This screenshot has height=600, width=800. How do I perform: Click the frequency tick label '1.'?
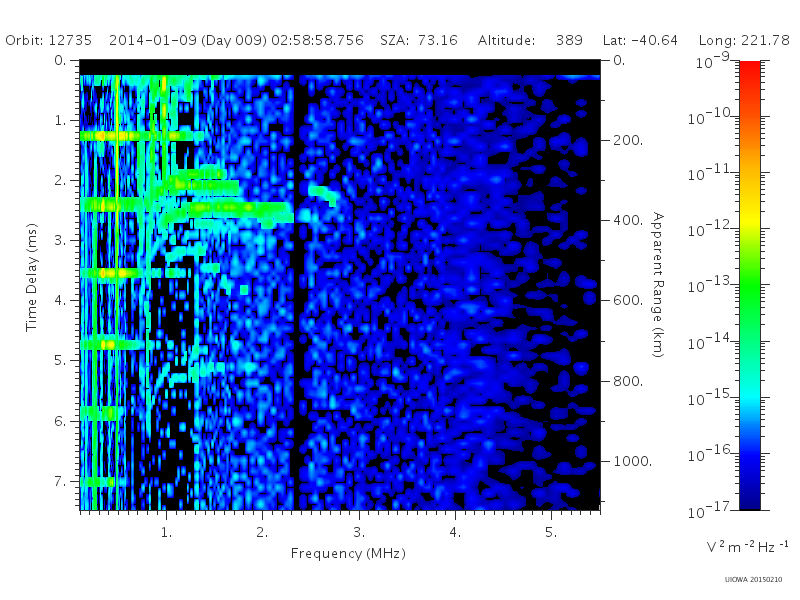point(166,532)
